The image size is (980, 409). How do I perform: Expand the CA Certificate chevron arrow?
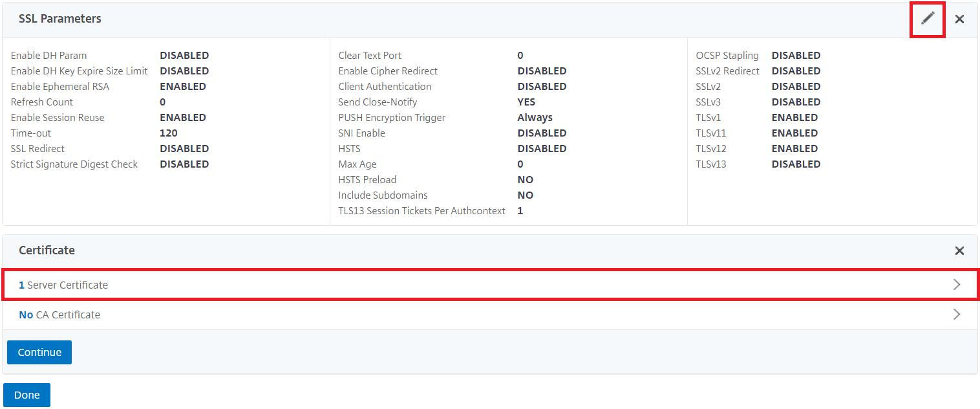957,315
